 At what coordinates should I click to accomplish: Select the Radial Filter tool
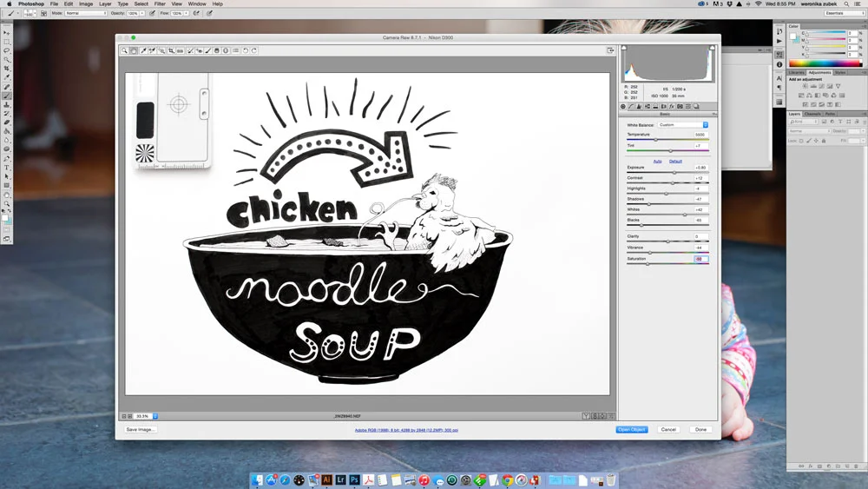coord(226,50)
